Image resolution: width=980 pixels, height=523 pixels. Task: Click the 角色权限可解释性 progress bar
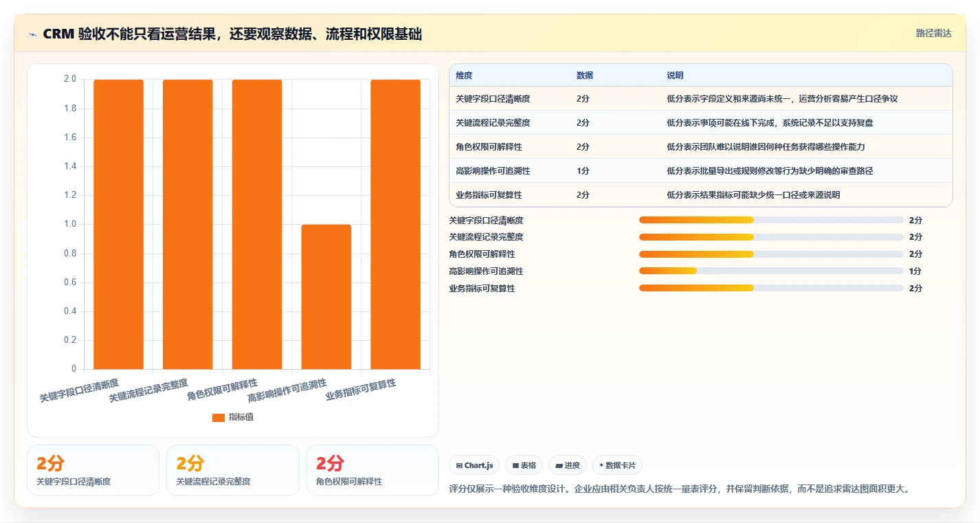click(x=771, y=254)
